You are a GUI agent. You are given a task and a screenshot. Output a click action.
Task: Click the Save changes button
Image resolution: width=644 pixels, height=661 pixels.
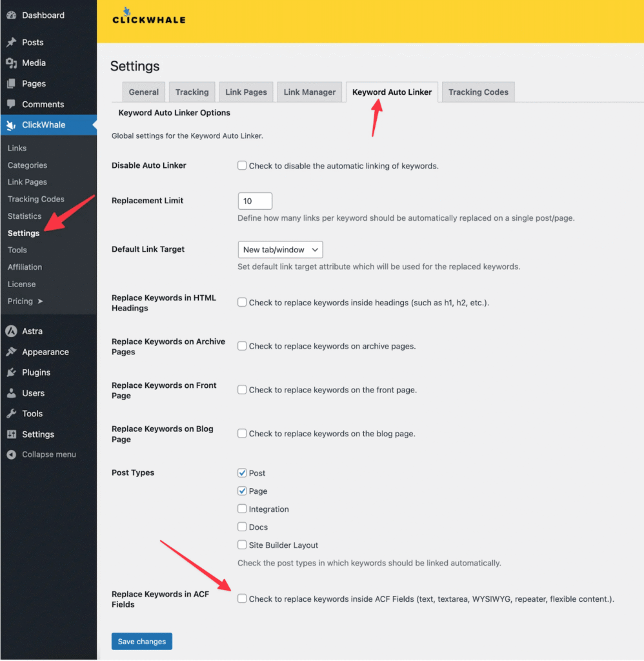[x=141, y=641]
